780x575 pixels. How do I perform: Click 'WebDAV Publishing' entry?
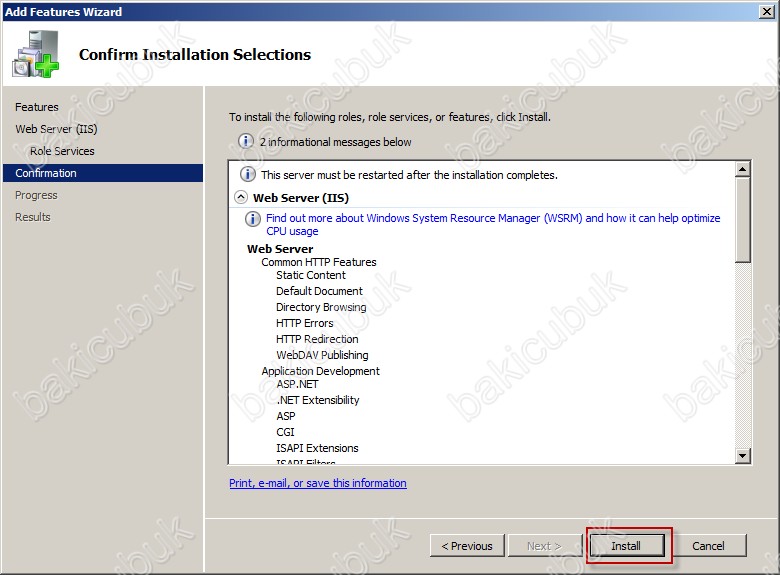[322, 355]
